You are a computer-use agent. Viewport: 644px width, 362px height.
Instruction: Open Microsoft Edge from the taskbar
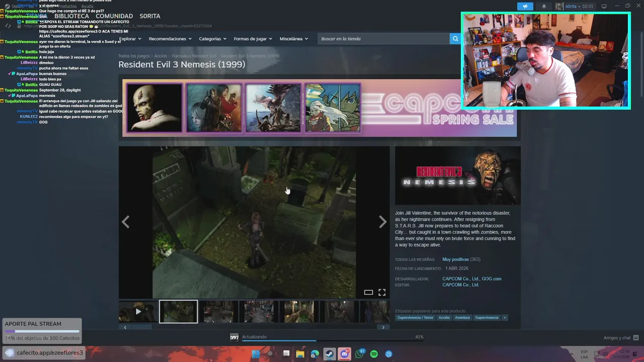[x=315, y=354]
